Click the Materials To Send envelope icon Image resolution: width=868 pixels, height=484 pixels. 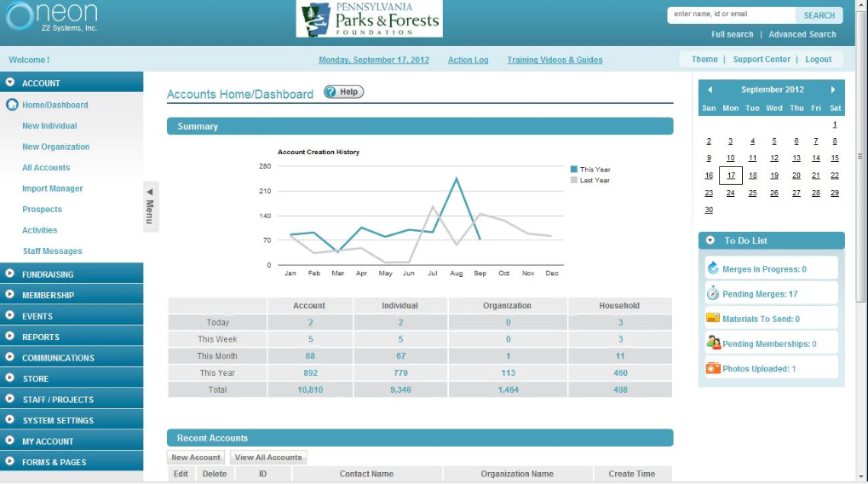713,318
